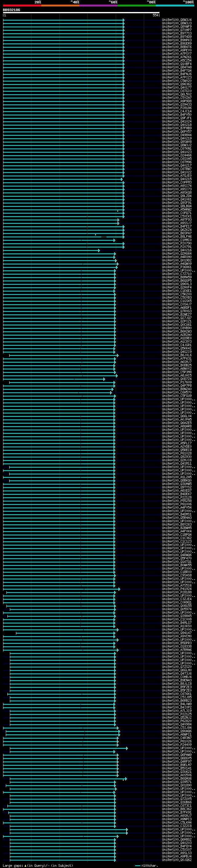The width and height of the screenshot is (197, 868).
Task: Click the green ~80% identity legend segment
Action: coord(137,6)
